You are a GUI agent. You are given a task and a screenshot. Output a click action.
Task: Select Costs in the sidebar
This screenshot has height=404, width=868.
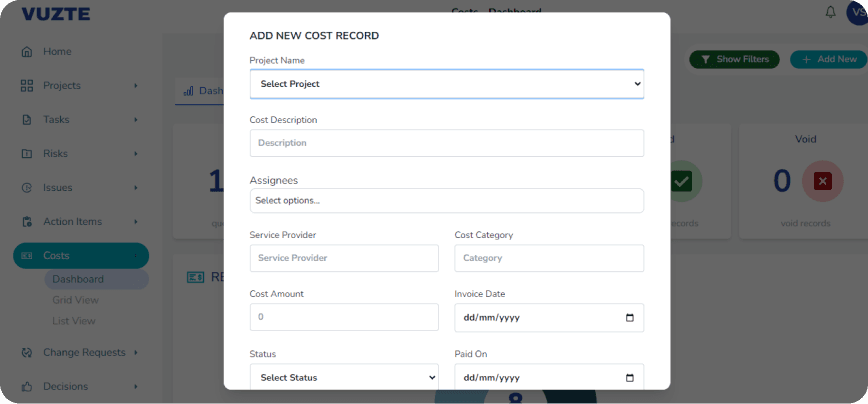81,256
